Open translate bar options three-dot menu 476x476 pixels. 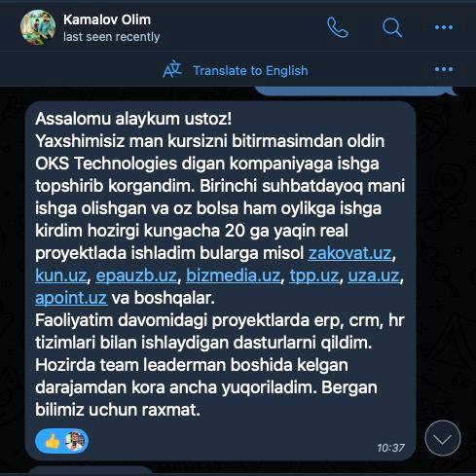pos(444,69)
